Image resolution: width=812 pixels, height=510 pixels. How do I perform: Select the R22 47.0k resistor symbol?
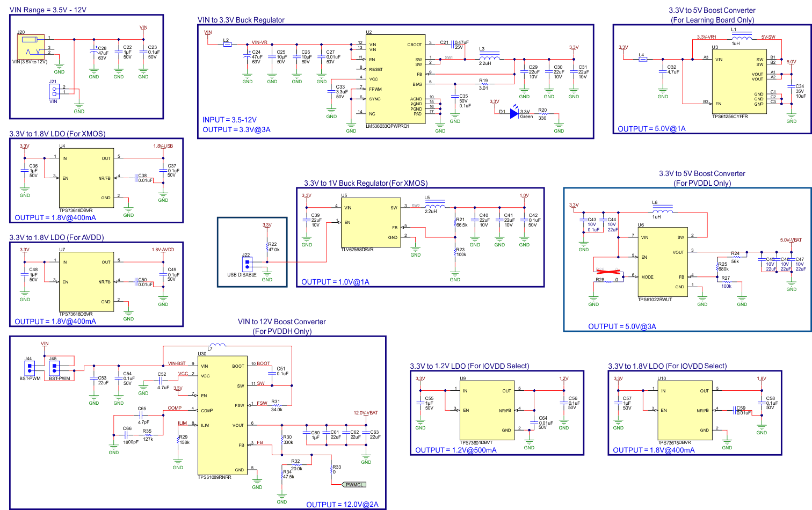coord(267,247)
